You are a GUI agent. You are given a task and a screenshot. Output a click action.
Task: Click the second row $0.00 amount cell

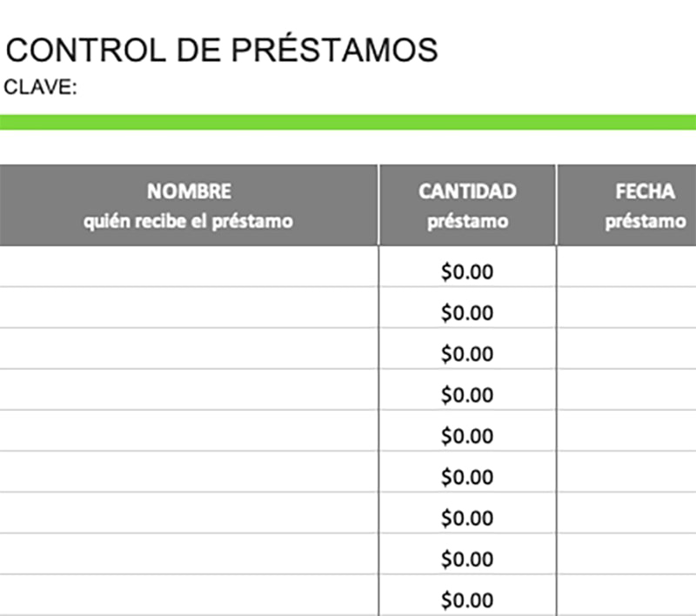(467, 312)
